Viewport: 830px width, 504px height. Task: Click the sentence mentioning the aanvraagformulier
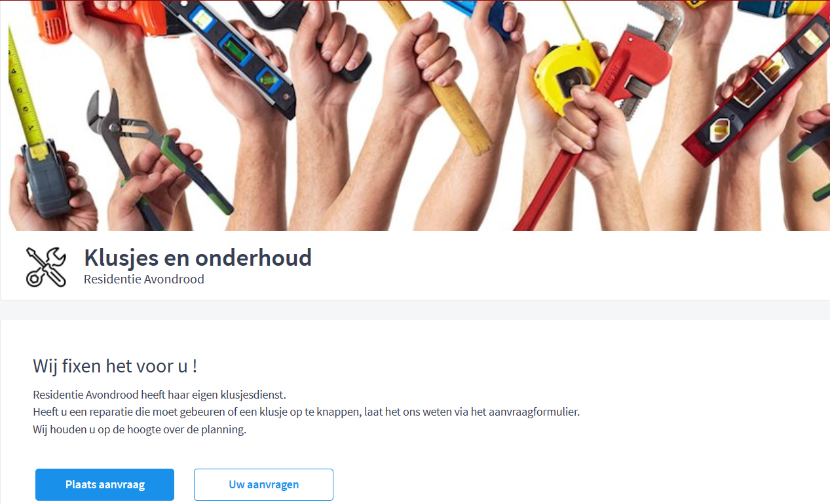coord(307,412)
